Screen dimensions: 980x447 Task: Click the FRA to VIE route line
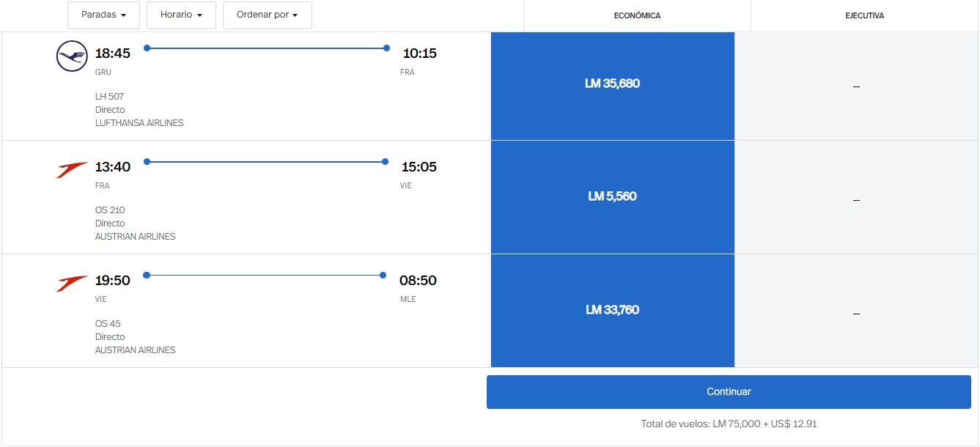pos(266,161)
